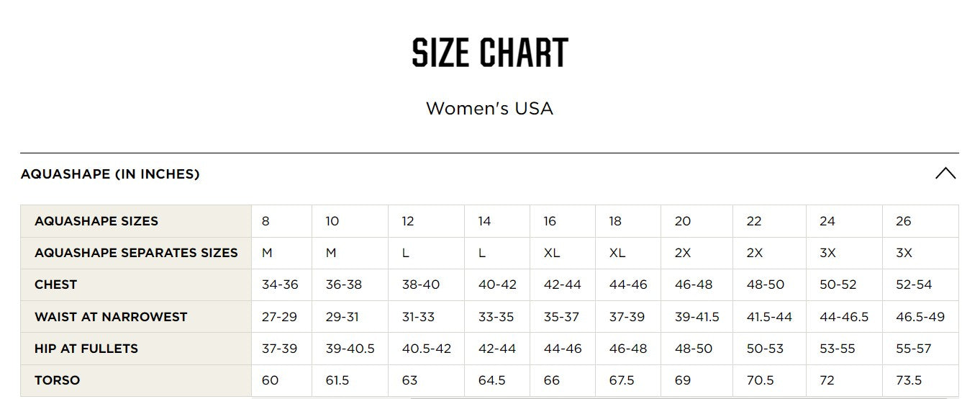Click the TORSO row label
Image resolution: width=980 pixels, height=399 pixels.
coord(57,380)
